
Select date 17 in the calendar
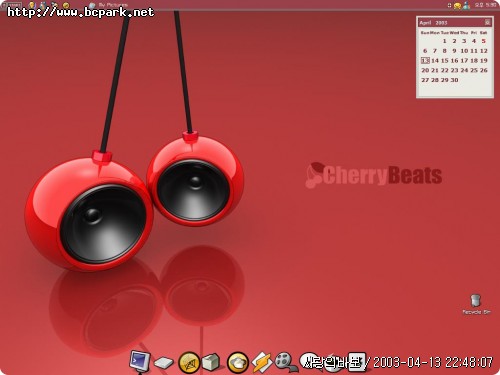coord(464,60)
